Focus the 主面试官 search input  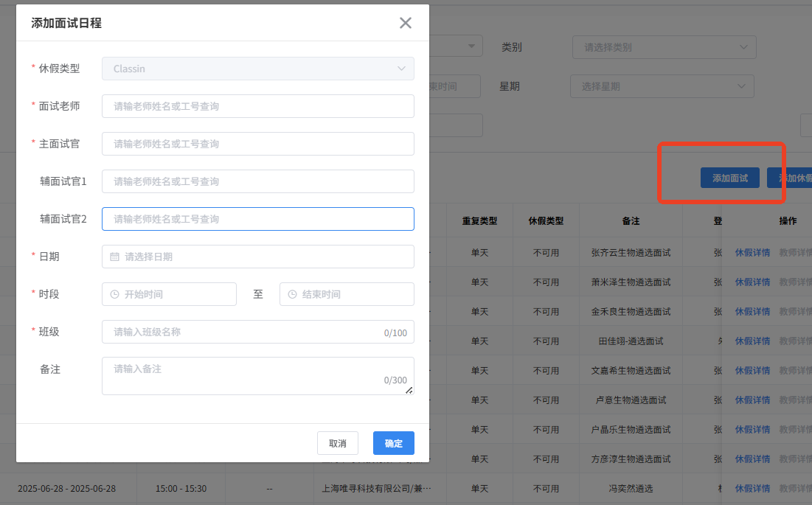point(257,144)
